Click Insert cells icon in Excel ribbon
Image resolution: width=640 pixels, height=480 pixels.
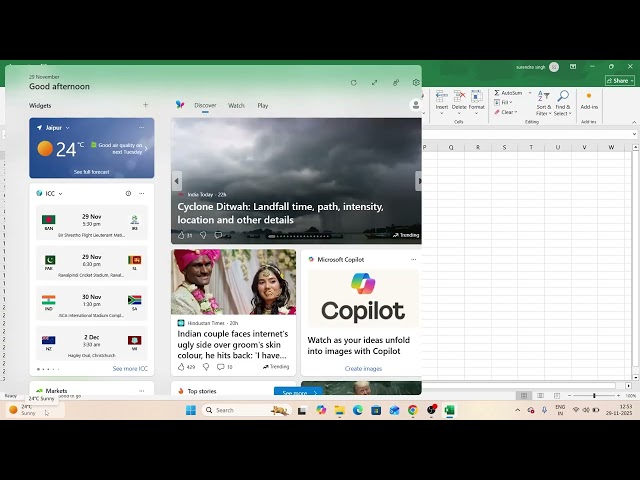click(441, 96)
